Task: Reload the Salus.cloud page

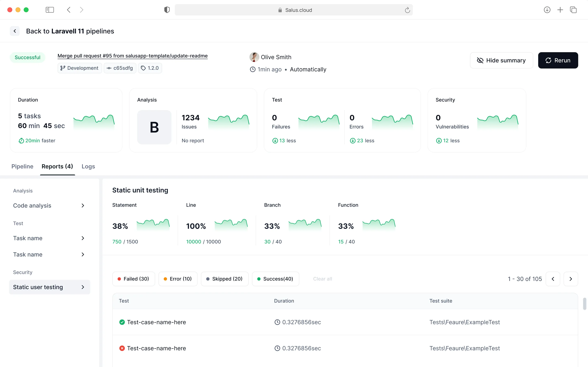Action: [x=407, y=10]
